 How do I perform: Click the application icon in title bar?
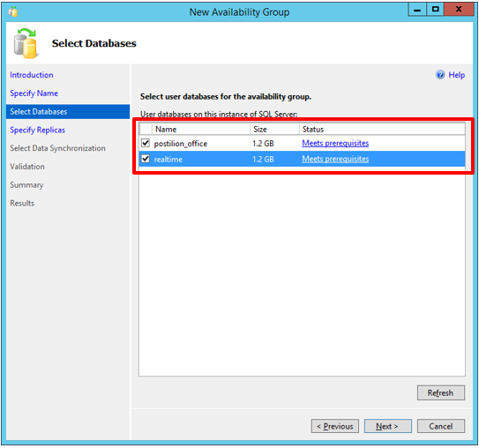[x=13, y=11]
